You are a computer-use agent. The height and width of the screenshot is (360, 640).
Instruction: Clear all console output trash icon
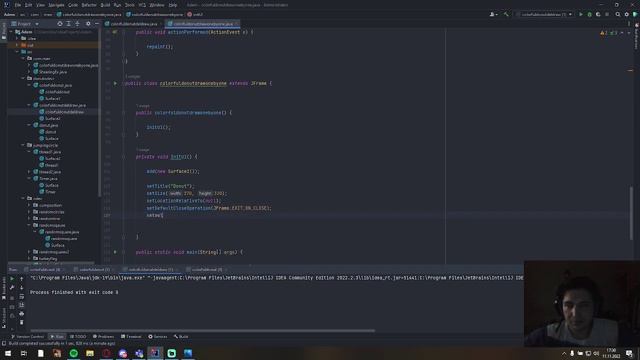(x=22, y=322)
